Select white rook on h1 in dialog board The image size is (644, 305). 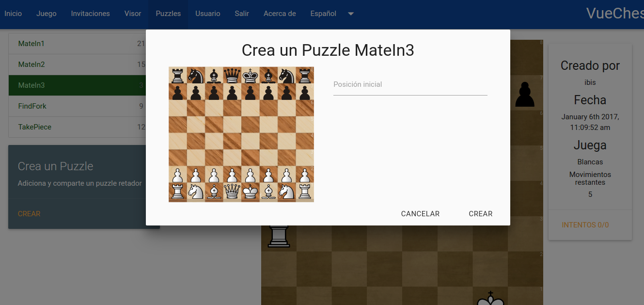(x=305, y=192)
